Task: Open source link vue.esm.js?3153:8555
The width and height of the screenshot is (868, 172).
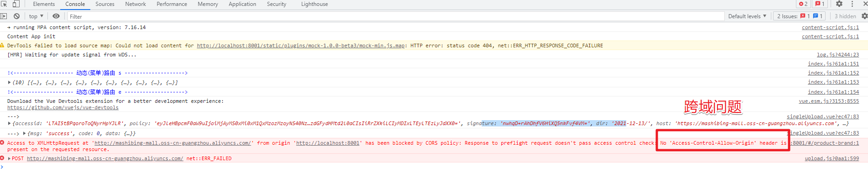Action: [x=829, y=101]
